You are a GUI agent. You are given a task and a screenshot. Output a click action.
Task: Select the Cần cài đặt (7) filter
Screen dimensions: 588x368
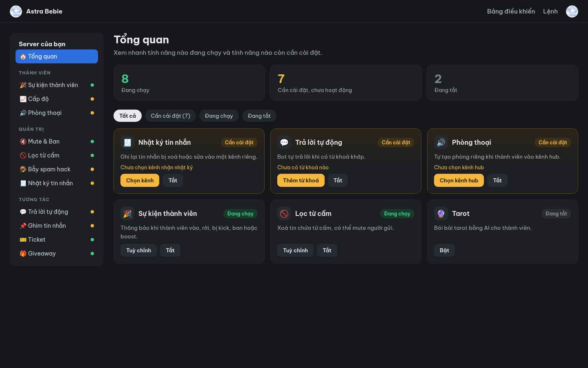coord(170,116)
